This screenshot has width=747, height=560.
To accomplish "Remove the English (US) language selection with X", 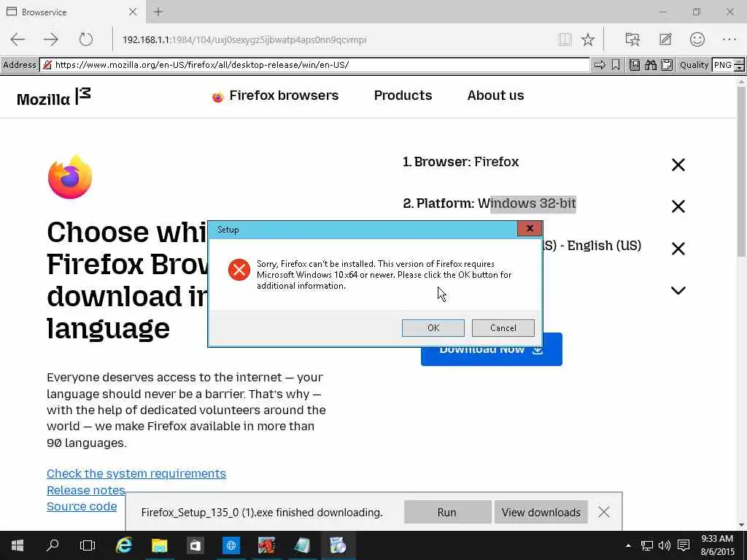I will 678,248.
